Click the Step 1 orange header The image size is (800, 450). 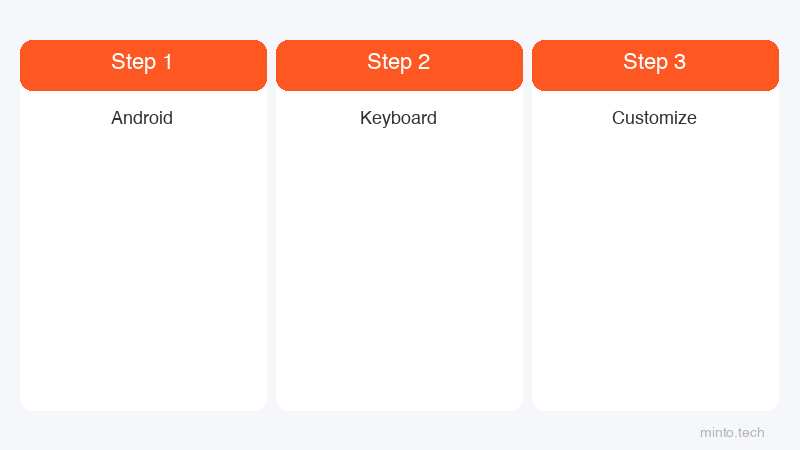143,65
